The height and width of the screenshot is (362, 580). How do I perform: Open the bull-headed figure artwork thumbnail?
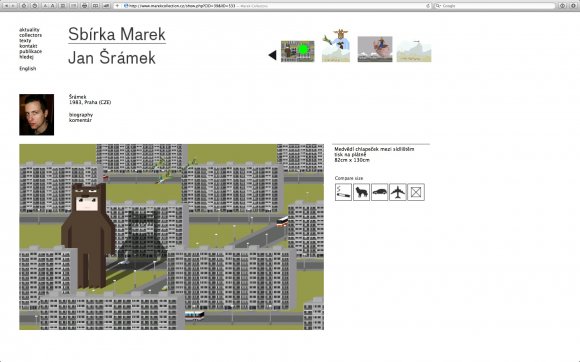[x=336, y=46]
